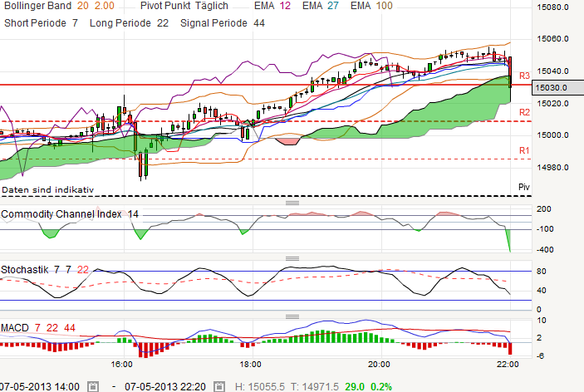The width and height of the screenshot is (584, 392).
Task: Click the 15060.0 price axis label
Action: click(x=552, y=39)
